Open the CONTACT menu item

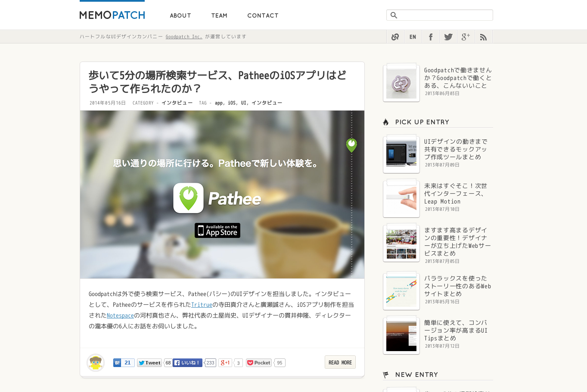pos(263,15)
